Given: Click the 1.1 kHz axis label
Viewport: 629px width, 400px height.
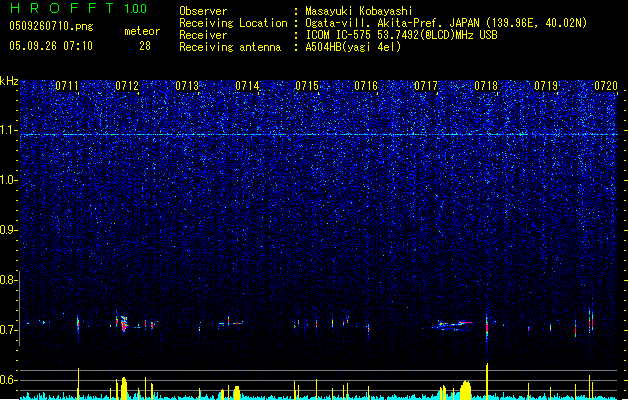Looking at the screenshot, I should click(x=8, y=130).
